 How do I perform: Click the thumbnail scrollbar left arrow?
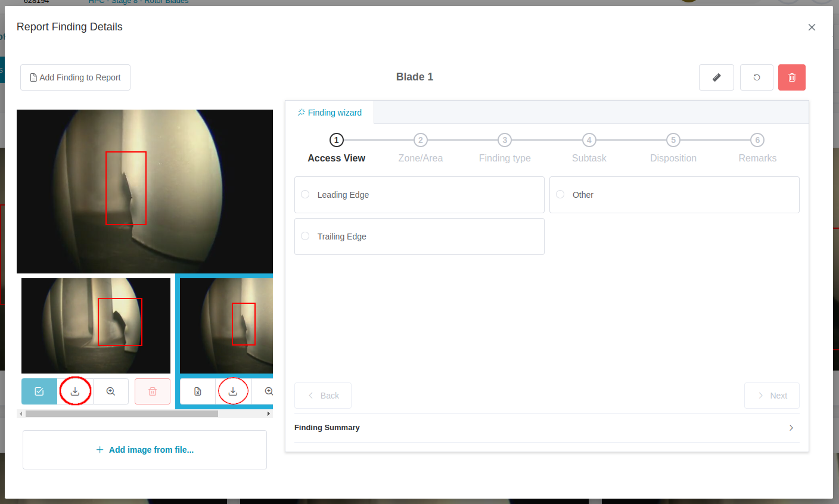(21, 413)
